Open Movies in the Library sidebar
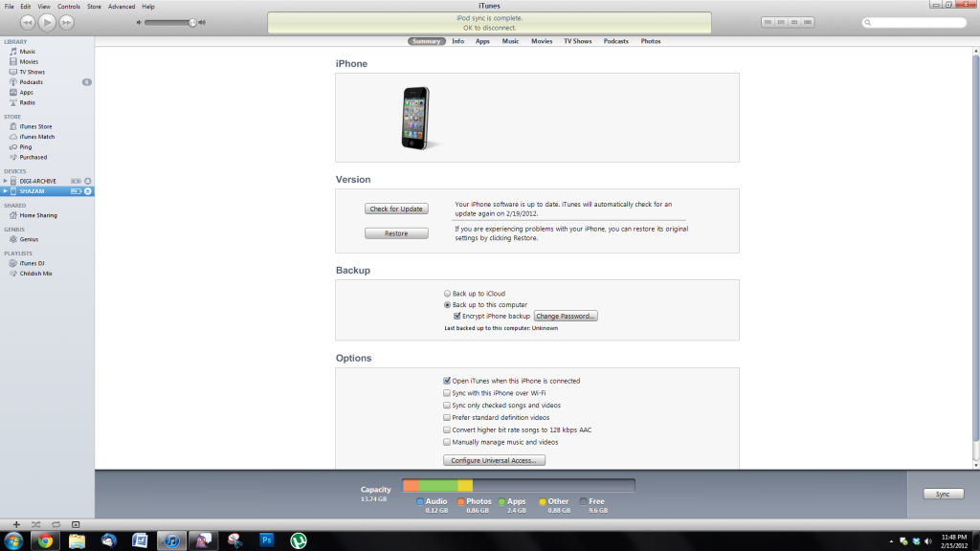The height and width of the screenshot is (551, 980). pyautogui.click(x=28, y=62)
